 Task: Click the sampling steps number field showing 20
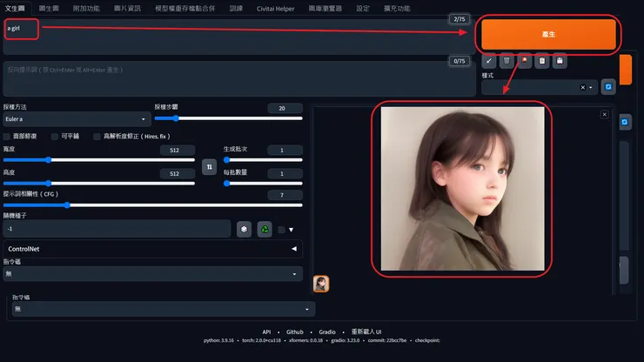(285, 109)
